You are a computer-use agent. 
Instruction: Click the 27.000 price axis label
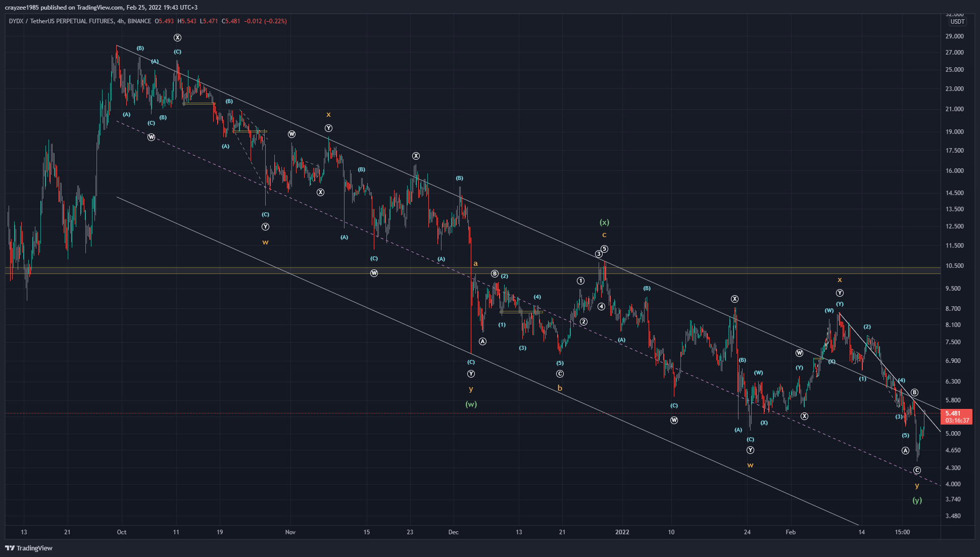click(x=954, y=53)
